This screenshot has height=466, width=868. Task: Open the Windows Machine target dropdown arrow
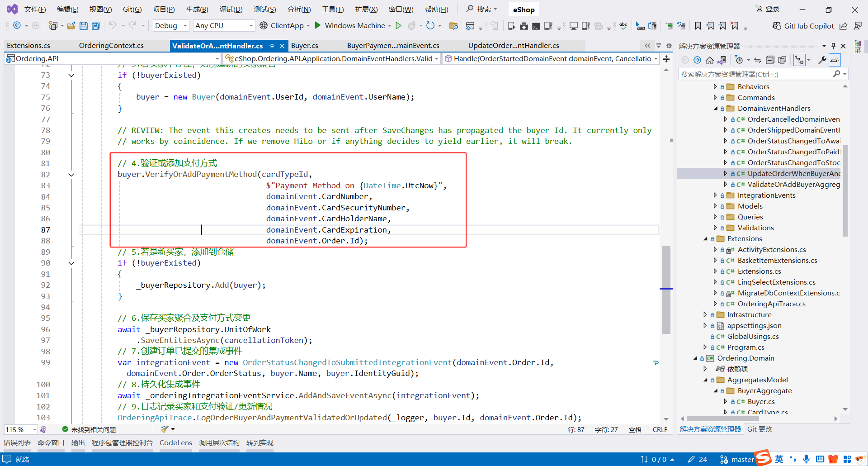pyautogui.click(x=390, y=26)
